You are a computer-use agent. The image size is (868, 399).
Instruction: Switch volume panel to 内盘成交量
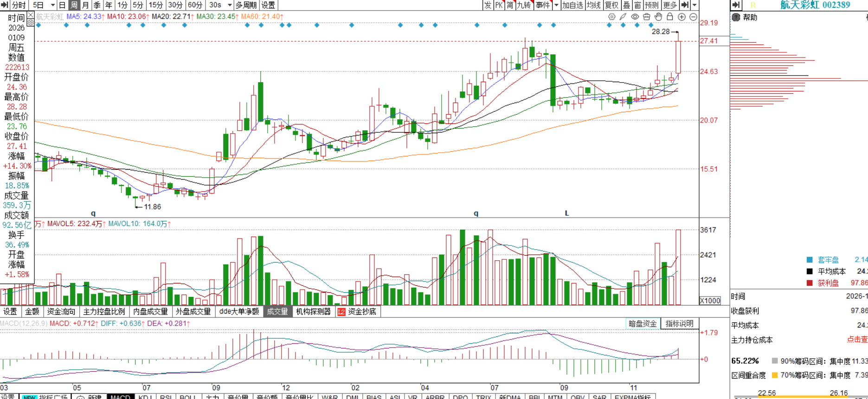coord(150,312)
